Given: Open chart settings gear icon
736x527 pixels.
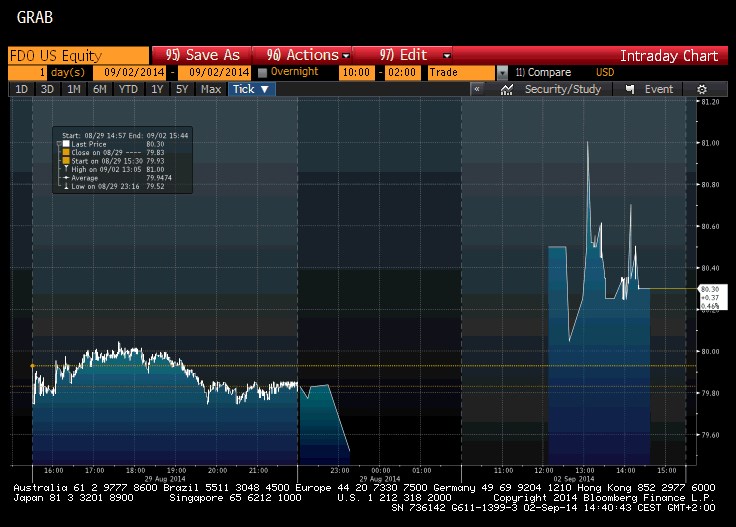Looking at the screenshot, I should [702, 89].
